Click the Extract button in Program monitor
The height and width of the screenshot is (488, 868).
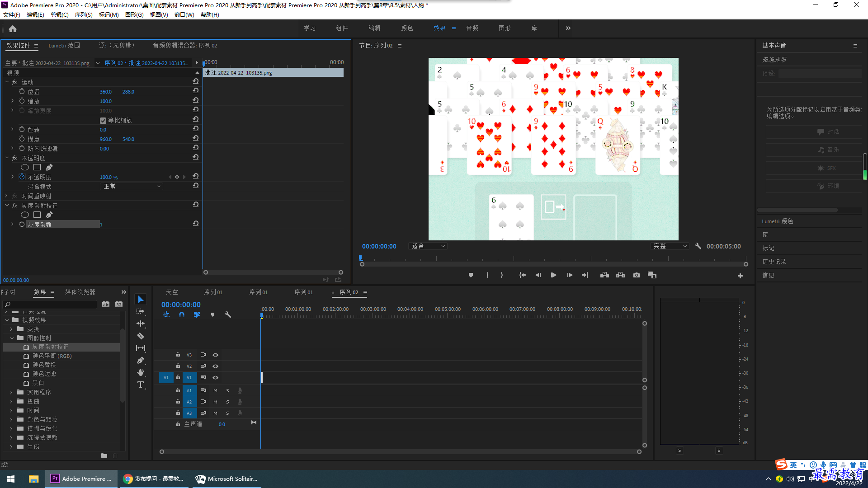620,275
